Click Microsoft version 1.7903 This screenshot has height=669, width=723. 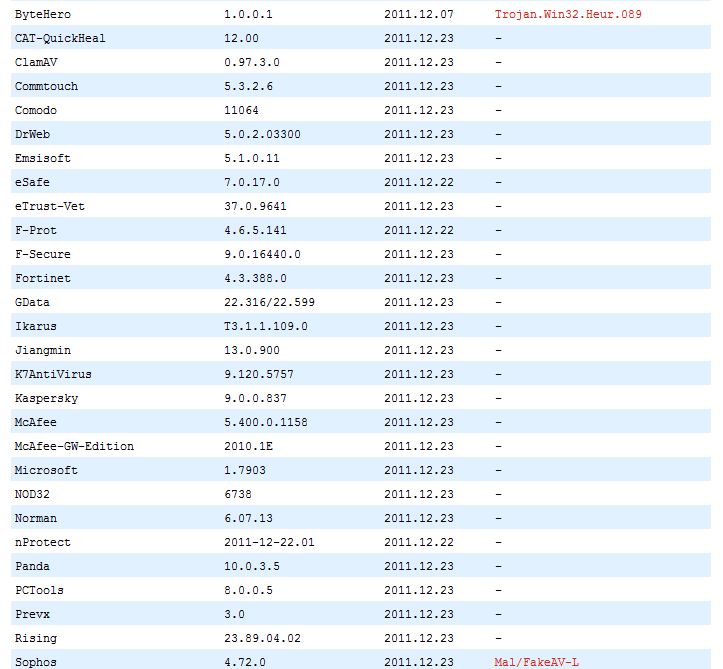point(245,470)
